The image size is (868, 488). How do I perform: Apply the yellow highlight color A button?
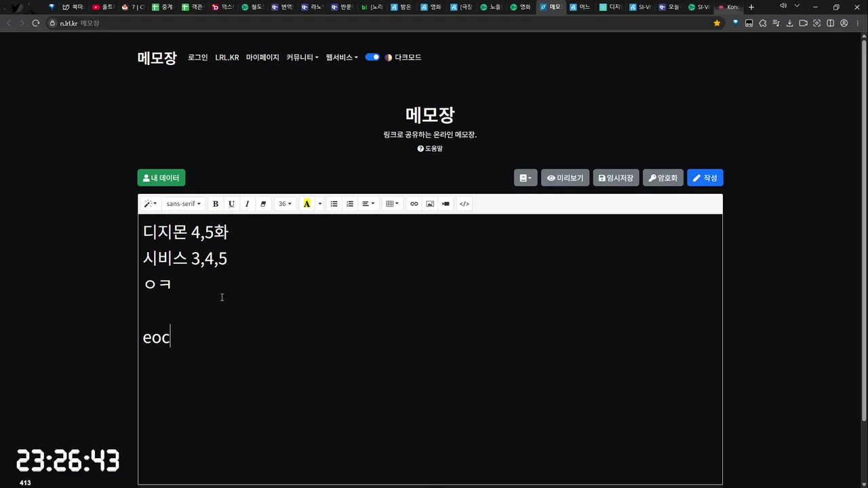pos(307,204)
